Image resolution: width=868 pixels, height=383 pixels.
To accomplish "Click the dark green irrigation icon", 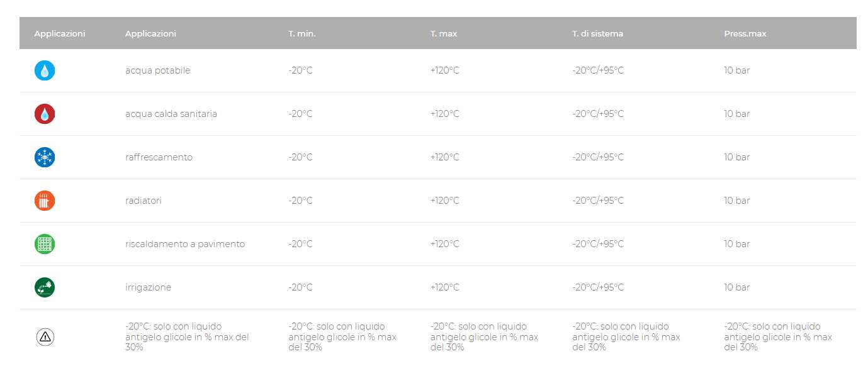I will coord(45,287).
